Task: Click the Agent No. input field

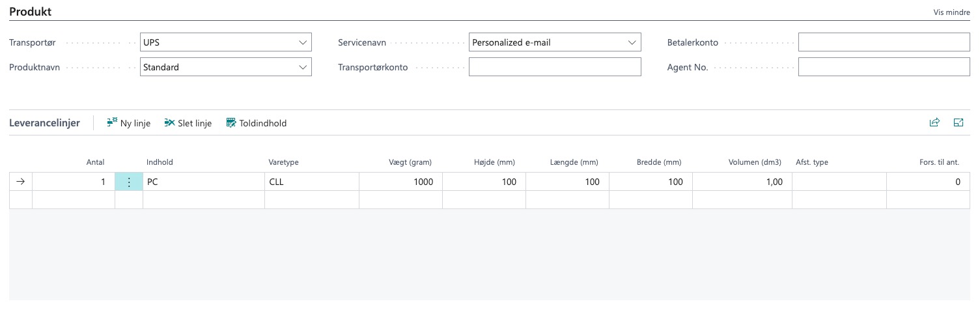Action: pyautogui.click(x=884, y=67)
